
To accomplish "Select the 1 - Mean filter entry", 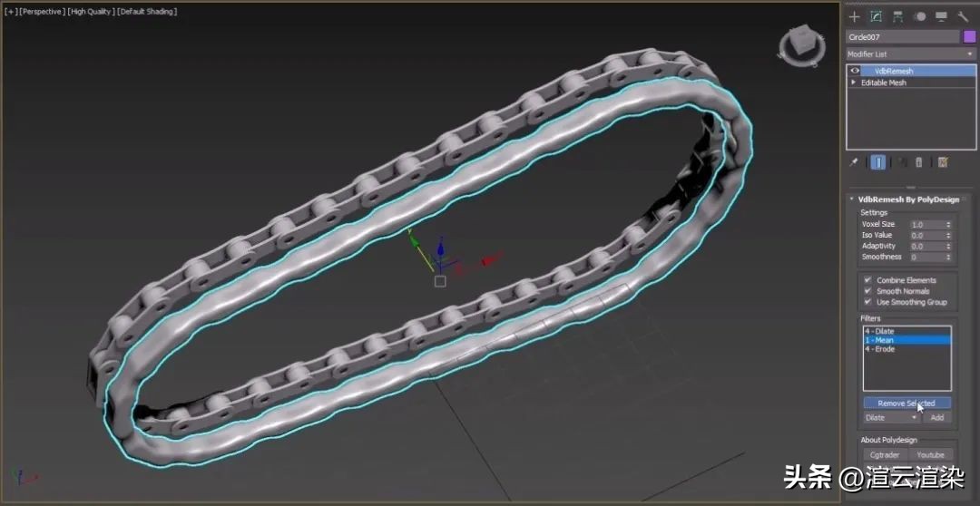I will (906, 340).
